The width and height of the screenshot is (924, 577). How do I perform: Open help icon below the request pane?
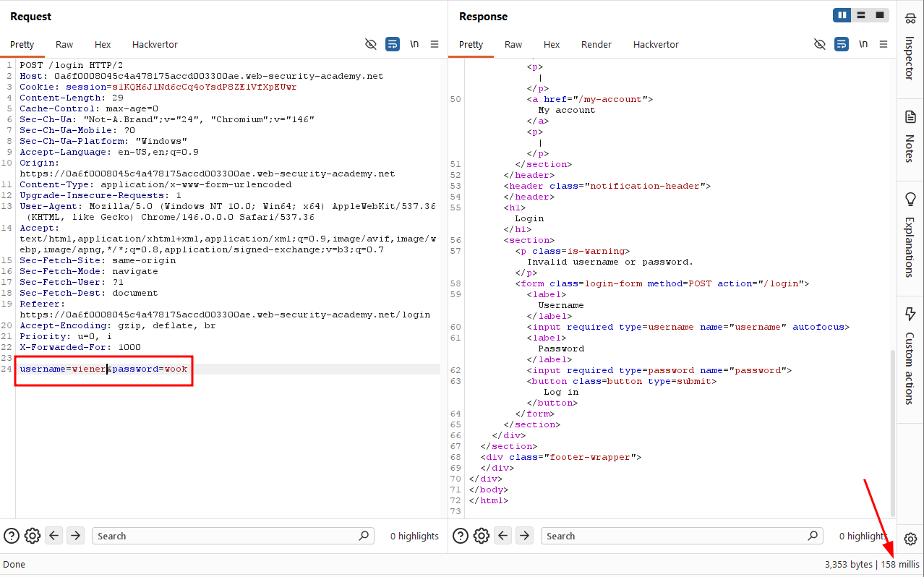(11, 536)
